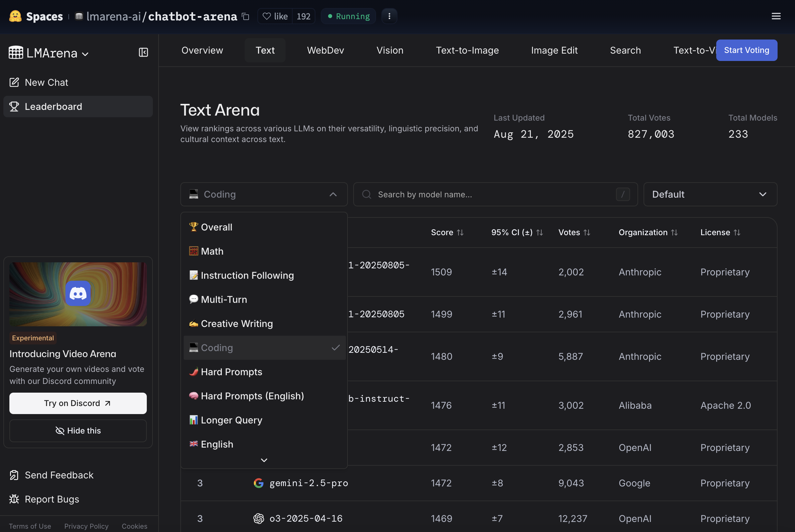
Task: Expand the LMArena sidebar title chevron
Action: coord(85,54)
